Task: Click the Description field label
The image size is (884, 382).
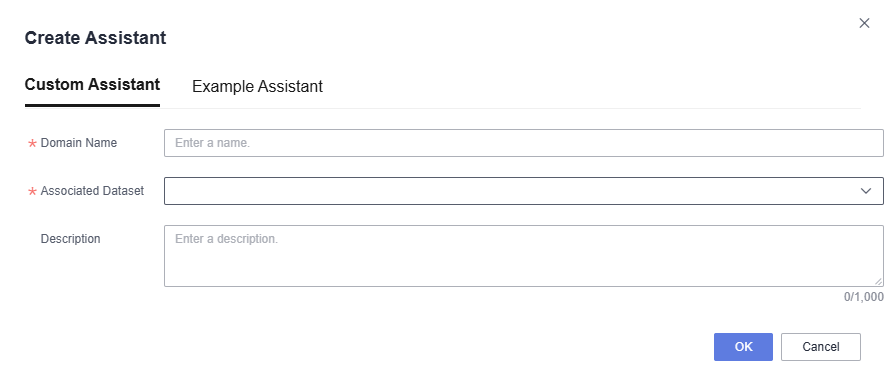Action: tap(70, 239)
